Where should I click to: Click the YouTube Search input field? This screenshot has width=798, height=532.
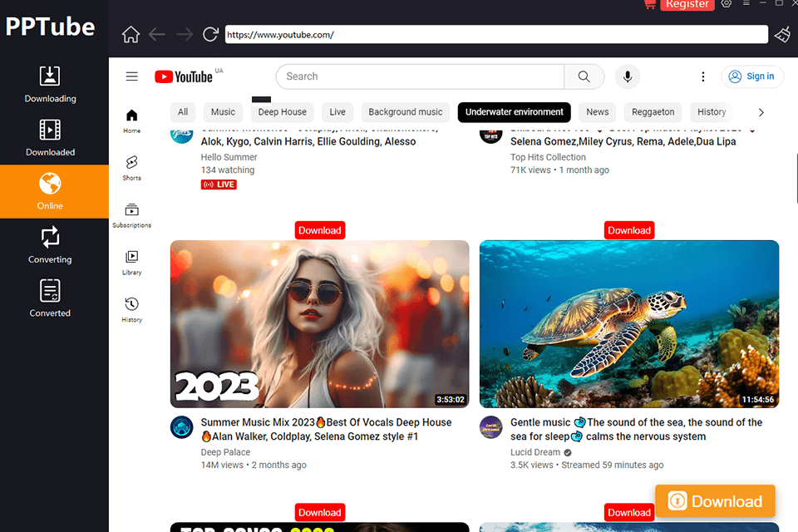click(x=420, y=76)
